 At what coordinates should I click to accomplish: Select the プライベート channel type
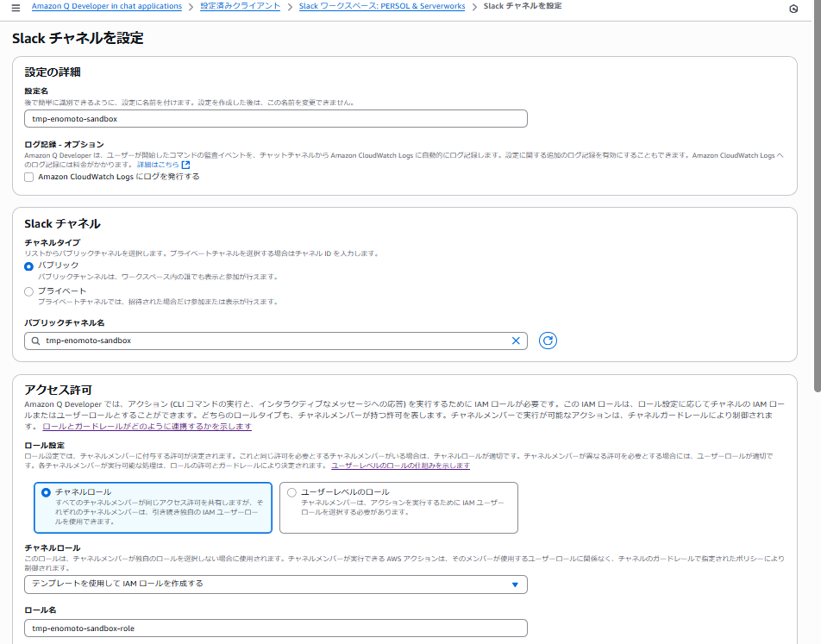pyautogui.click(x=28, y=291)
